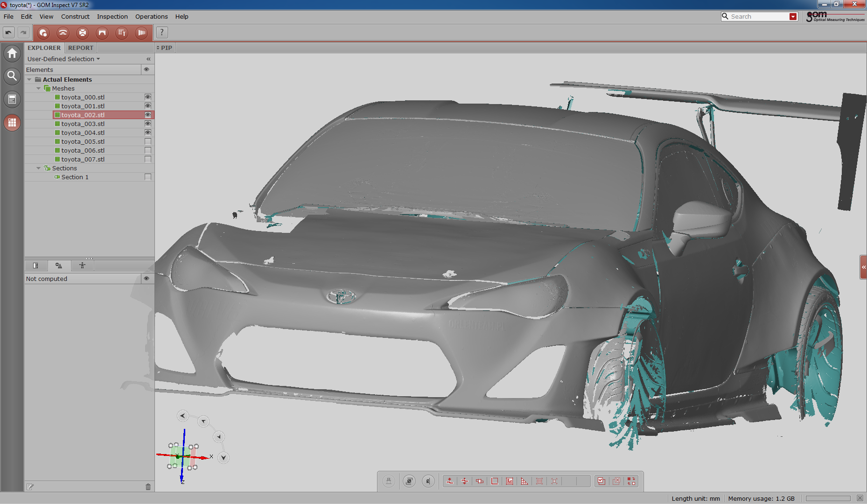
Task: Click the magnifier icon in left sidebar
Action: [12, 76]
